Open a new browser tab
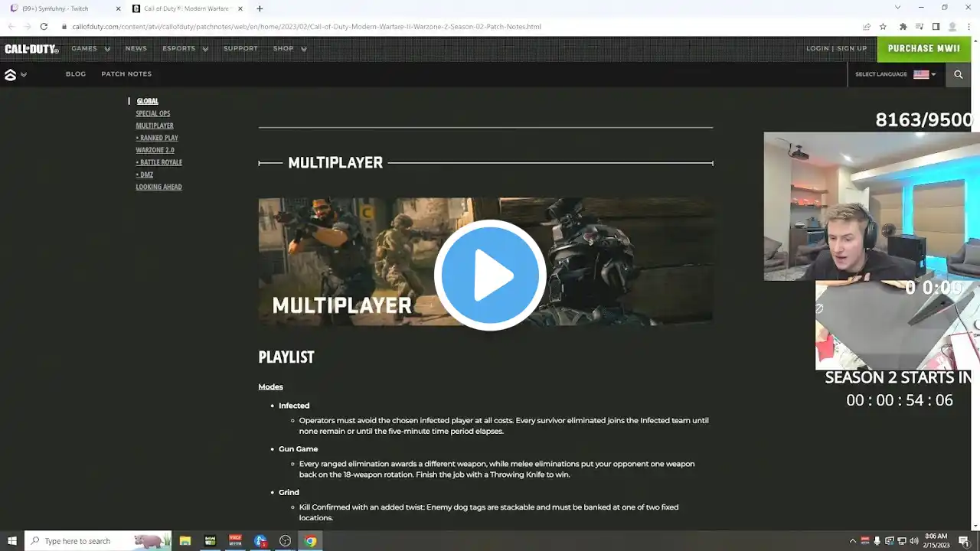980x551 pixels. 260,8
